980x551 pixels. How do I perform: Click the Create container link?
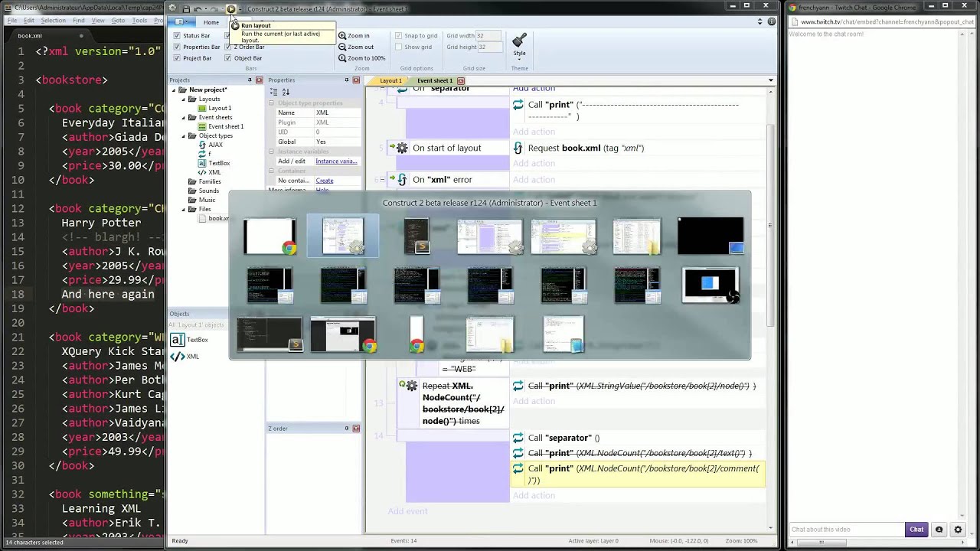325,181
